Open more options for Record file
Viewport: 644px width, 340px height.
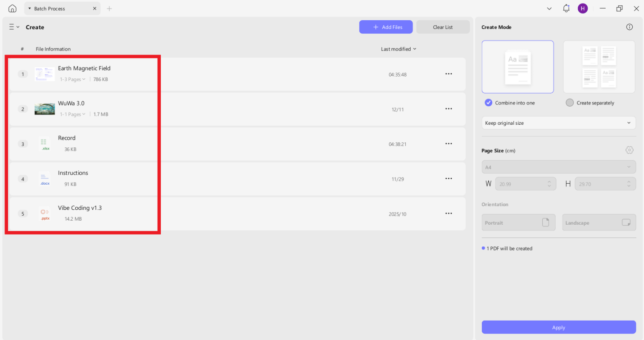449,144
